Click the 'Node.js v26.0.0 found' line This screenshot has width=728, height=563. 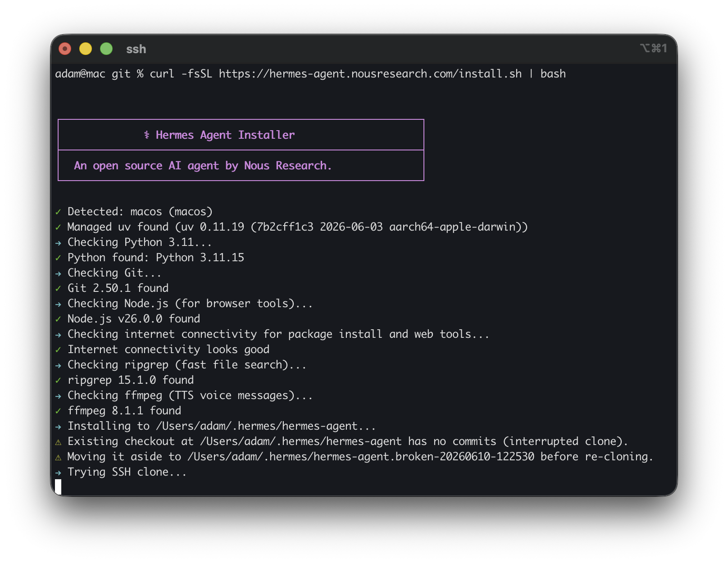[x=134, y=319]
